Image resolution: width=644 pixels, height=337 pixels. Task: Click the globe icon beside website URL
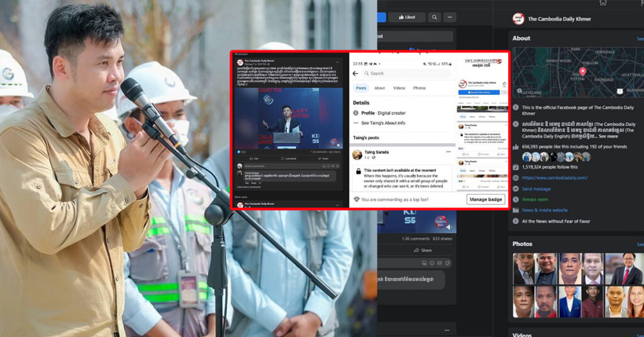[x=516, y=178]
